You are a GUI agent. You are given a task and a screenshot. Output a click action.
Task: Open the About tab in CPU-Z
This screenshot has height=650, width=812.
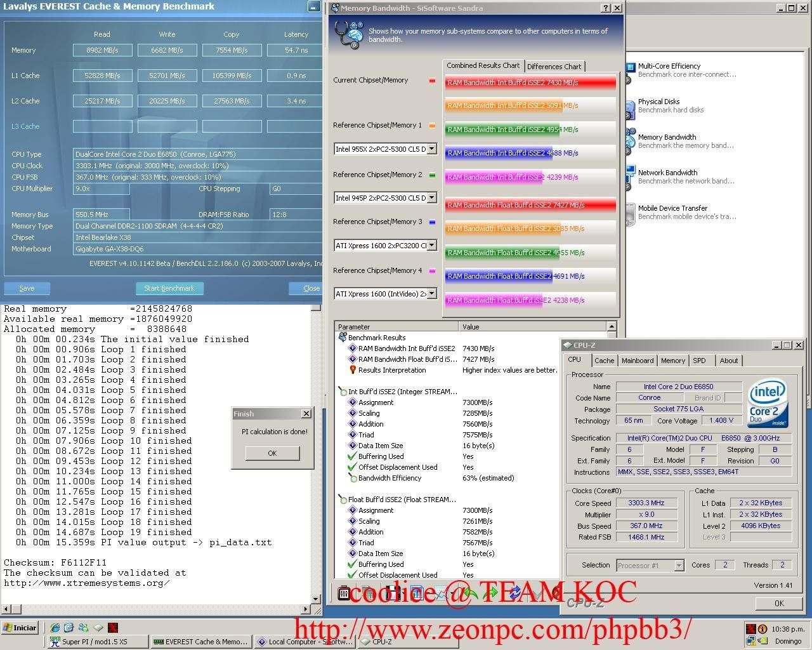[729, 361]
